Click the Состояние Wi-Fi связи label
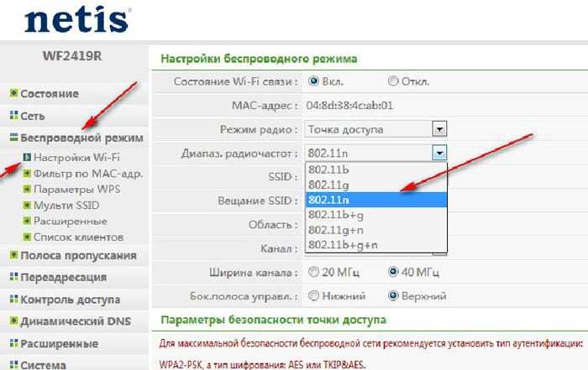 [236, 81]
